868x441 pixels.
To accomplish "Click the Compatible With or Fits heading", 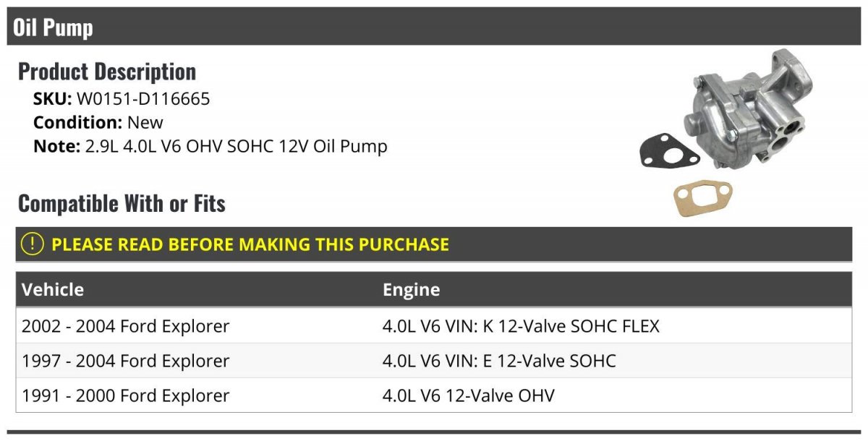I will [x=122, y=204].
